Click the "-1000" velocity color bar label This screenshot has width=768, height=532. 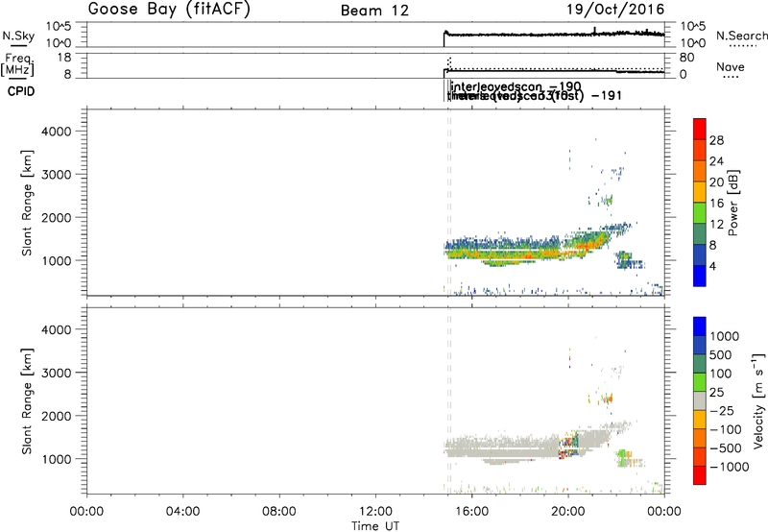(x=729, y=467)
